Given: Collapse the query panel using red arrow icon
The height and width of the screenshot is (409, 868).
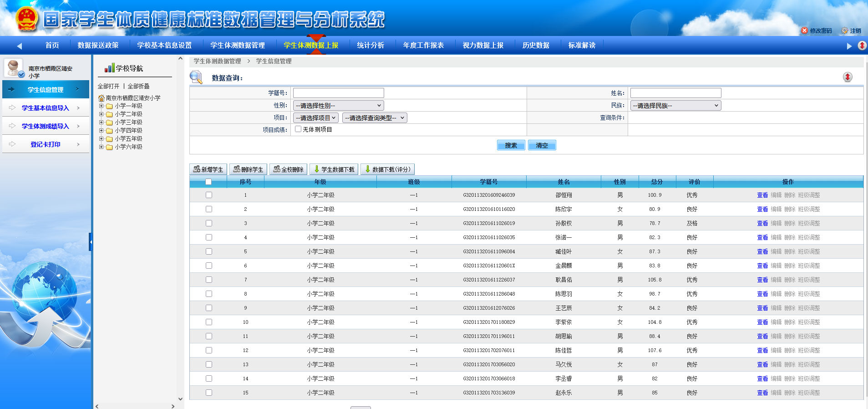Looking at the screenshot, I should [847, 77].
